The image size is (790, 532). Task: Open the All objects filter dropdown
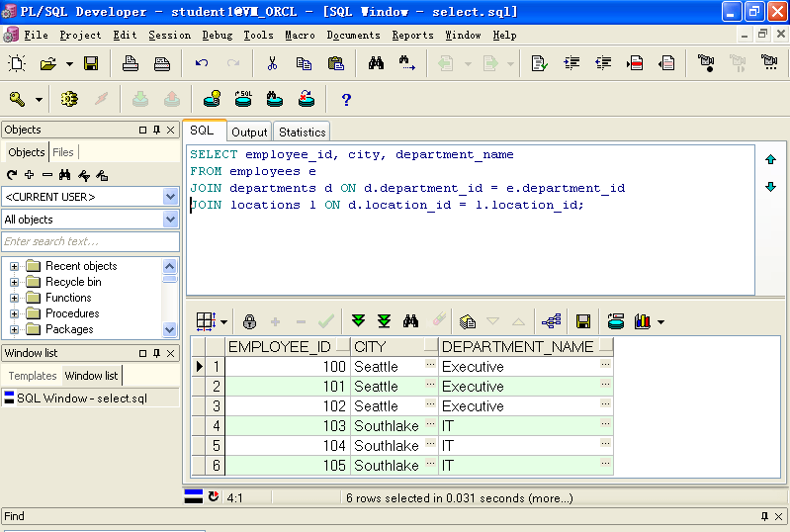click(x=170, y=219)
